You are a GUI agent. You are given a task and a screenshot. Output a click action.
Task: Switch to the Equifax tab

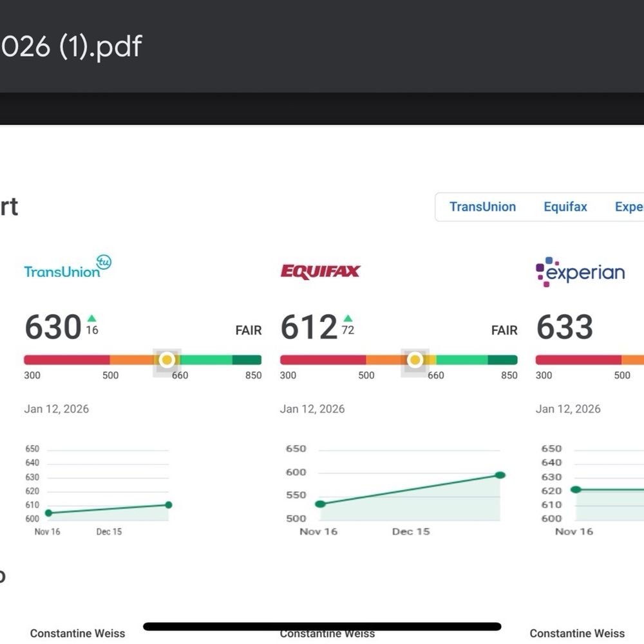click(565, 207)
